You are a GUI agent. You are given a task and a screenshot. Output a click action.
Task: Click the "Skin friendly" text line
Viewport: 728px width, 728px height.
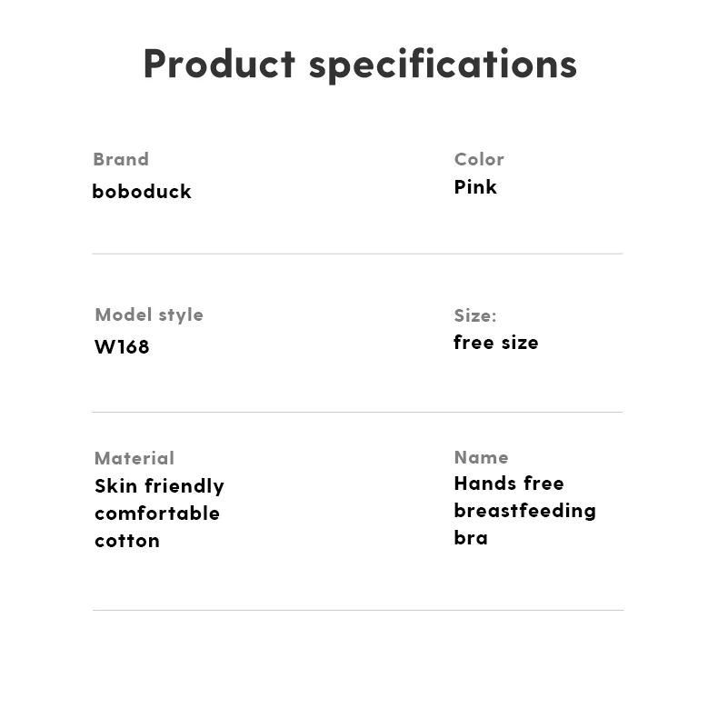click(159, 486)
